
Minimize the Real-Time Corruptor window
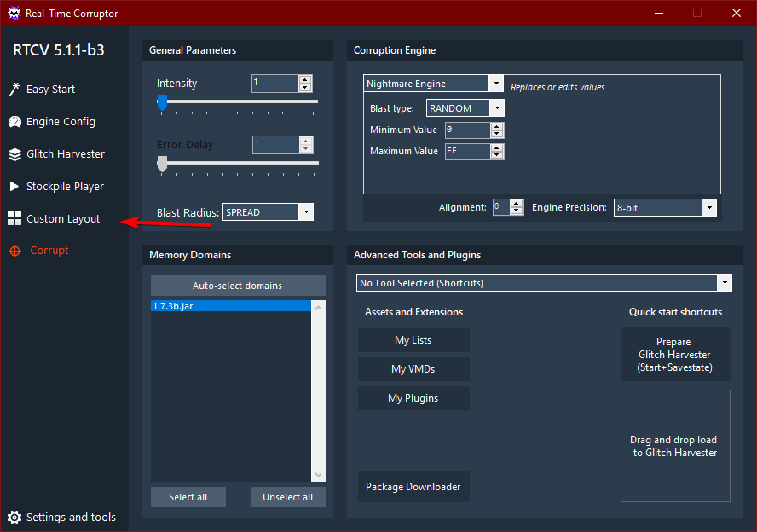[659, 13]
